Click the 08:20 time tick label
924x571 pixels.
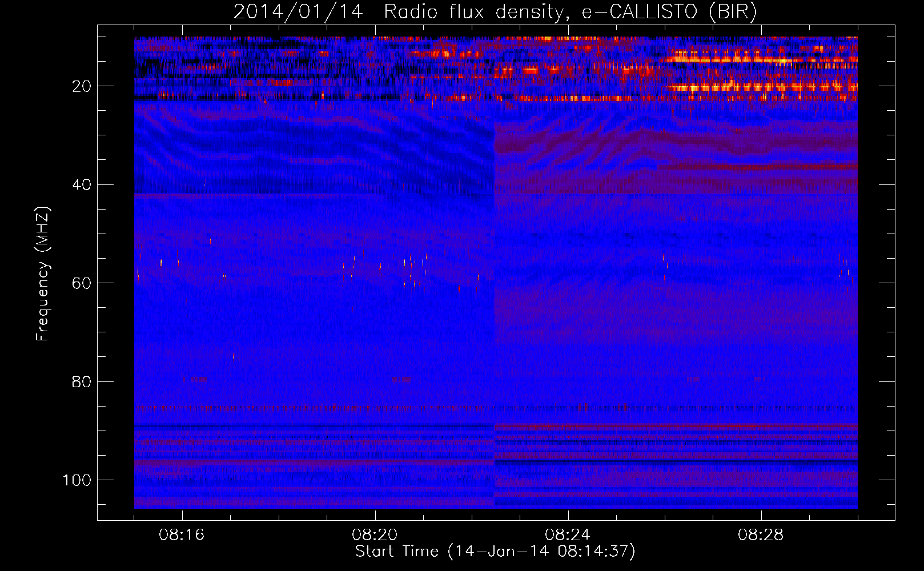(375, 535)
